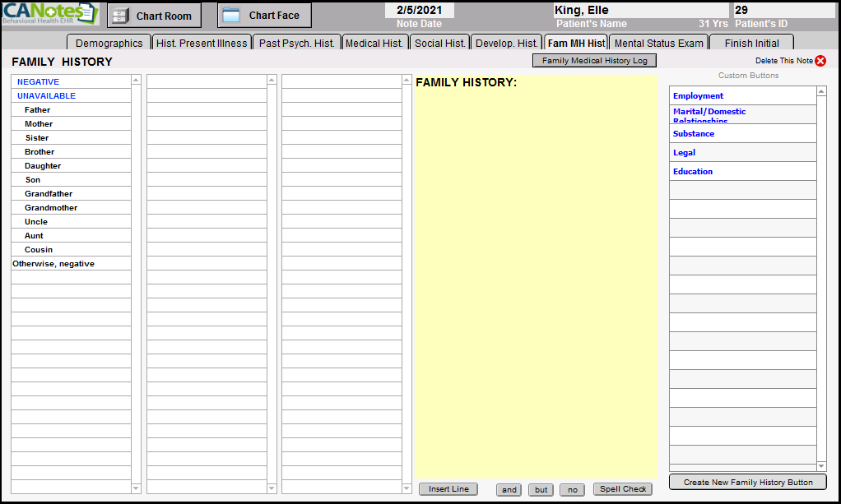
Task: Open the Demographics tab
Action: click(x=109, y=43)
